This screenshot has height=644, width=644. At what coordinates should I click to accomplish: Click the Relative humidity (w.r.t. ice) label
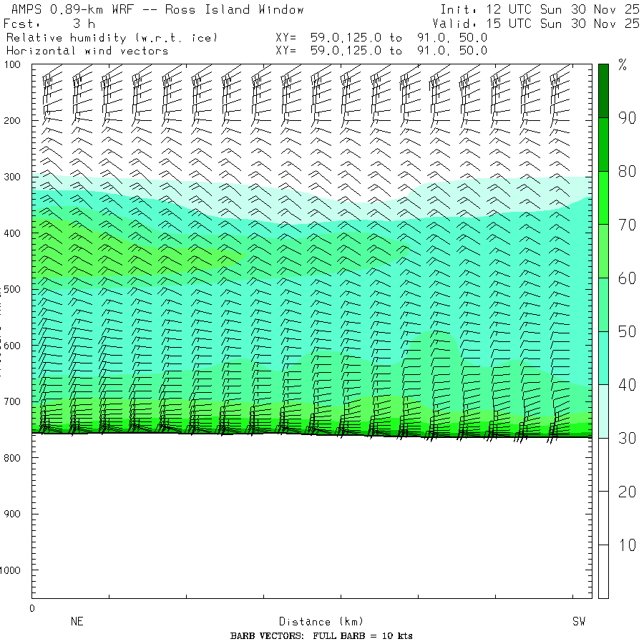coord(112,37)
